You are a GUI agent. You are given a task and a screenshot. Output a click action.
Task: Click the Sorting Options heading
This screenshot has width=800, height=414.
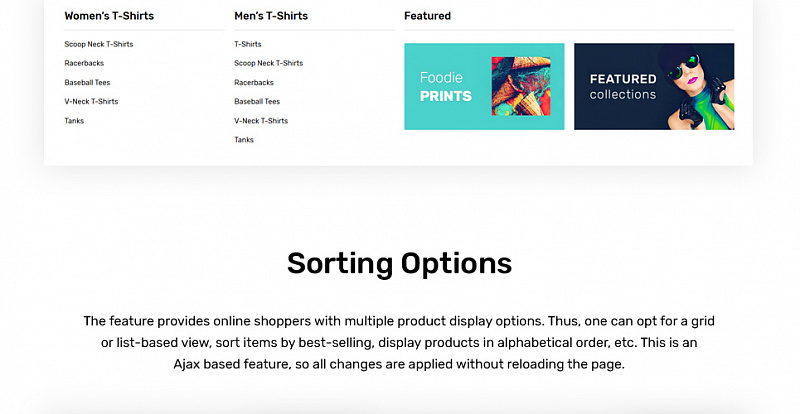(399, 263)
